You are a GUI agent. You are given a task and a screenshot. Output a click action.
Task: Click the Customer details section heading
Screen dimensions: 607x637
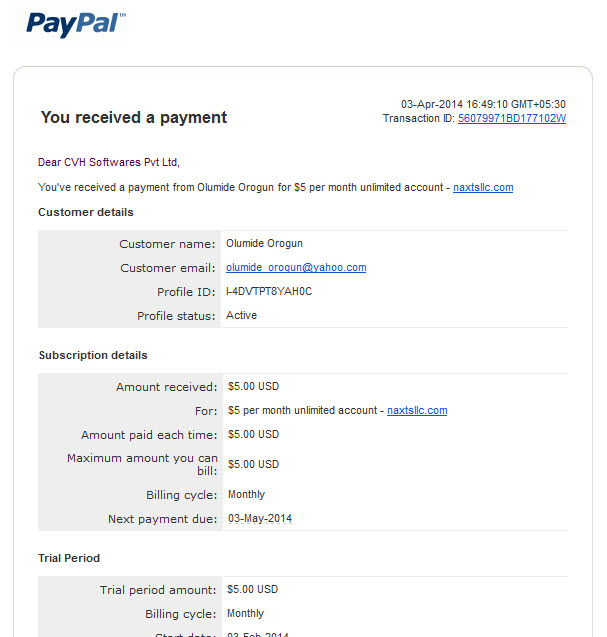(x=86, y=212)
